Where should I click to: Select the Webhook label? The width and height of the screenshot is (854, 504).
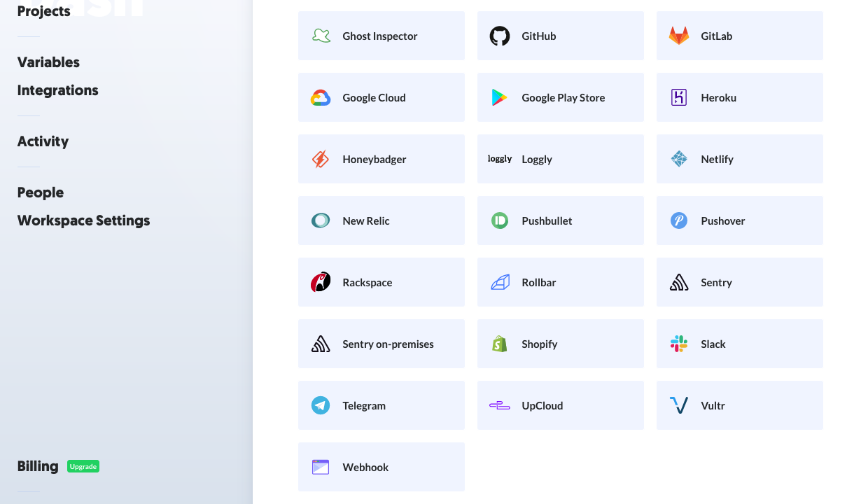pos(365,468)
